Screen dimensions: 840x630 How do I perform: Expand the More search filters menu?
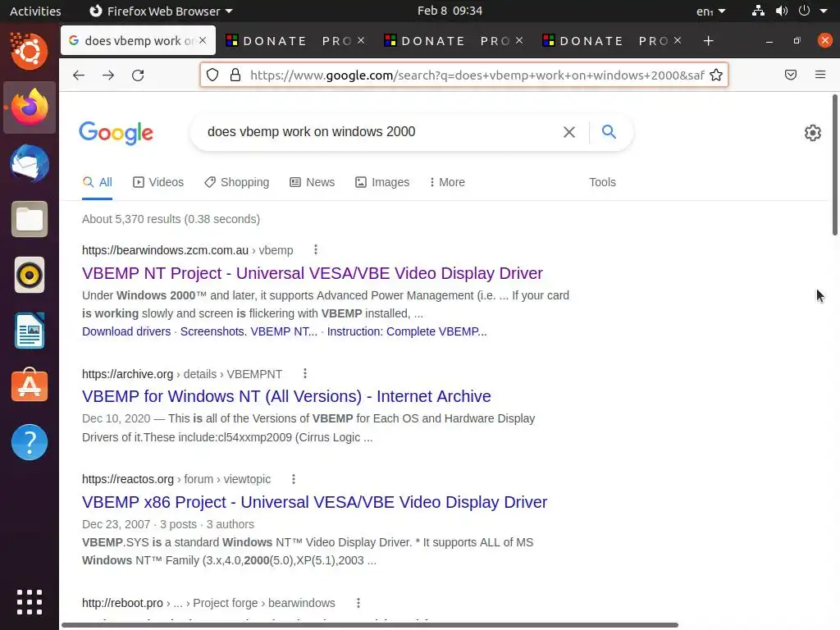447,182
